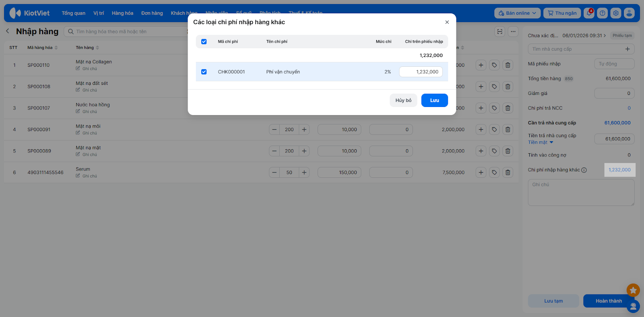644x317 pixels.
Task: Open the three-dot more options icon
Action: (x=513, y=31)
